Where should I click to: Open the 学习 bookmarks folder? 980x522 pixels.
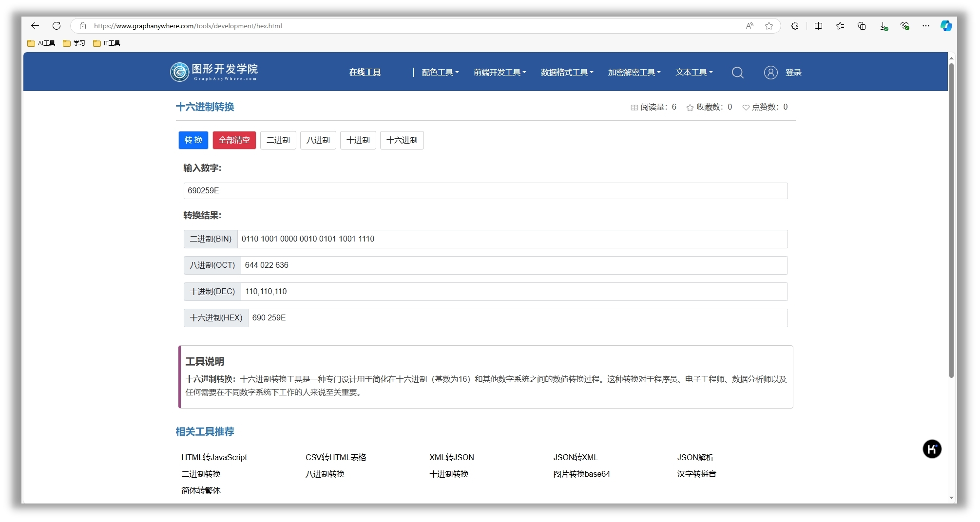tap(74, 43)
